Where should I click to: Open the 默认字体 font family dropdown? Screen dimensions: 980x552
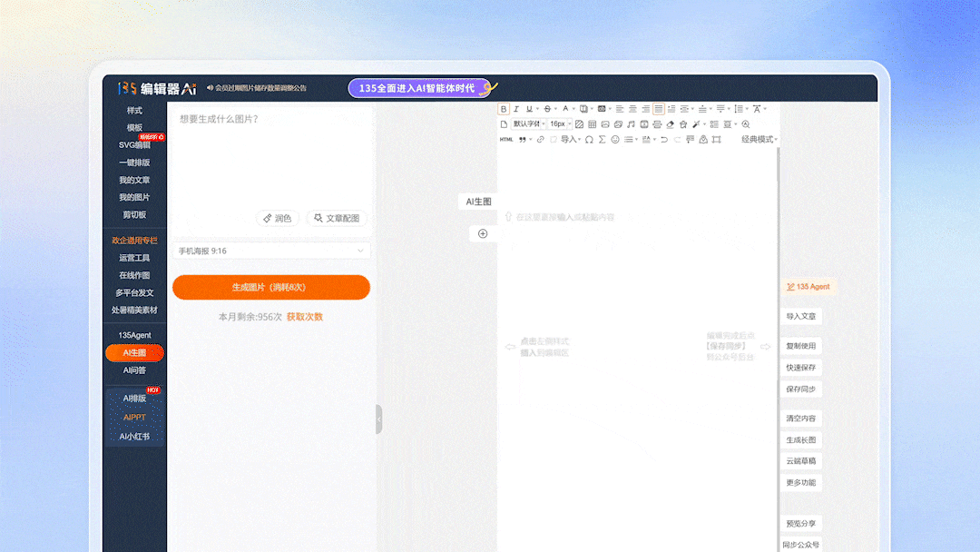coord(528,124)
